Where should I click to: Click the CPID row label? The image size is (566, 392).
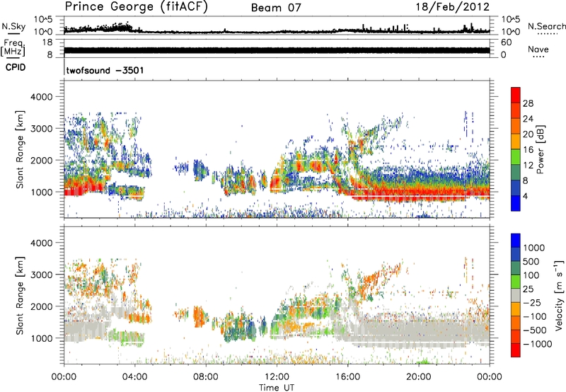(x=13, y=69)
